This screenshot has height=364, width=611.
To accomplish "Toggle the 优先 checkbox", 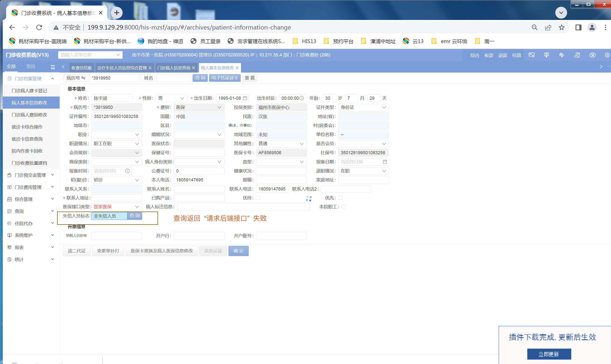I will pyautogui.click(x=341, y=198).
